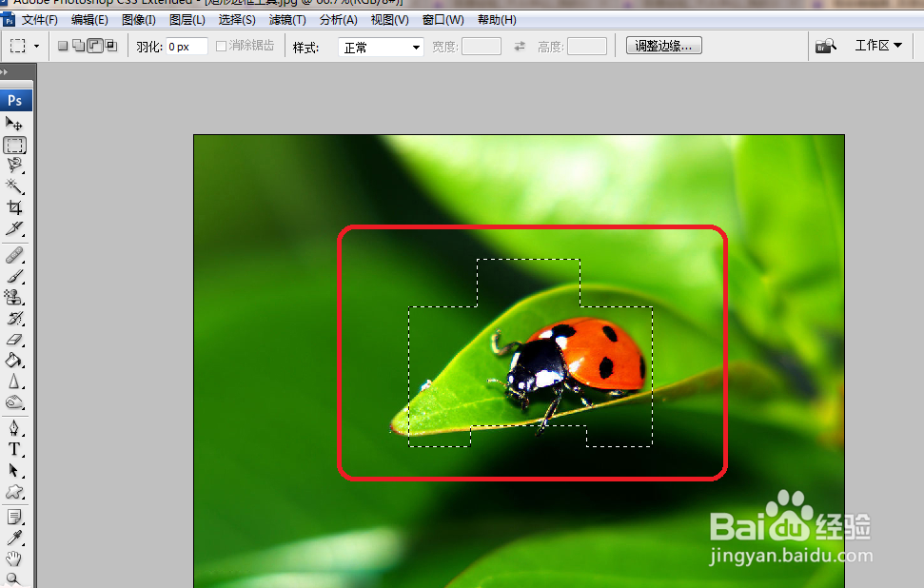The image size is (924, 588).
Task: Select the Sharpen tool
Action: point(14,382)
